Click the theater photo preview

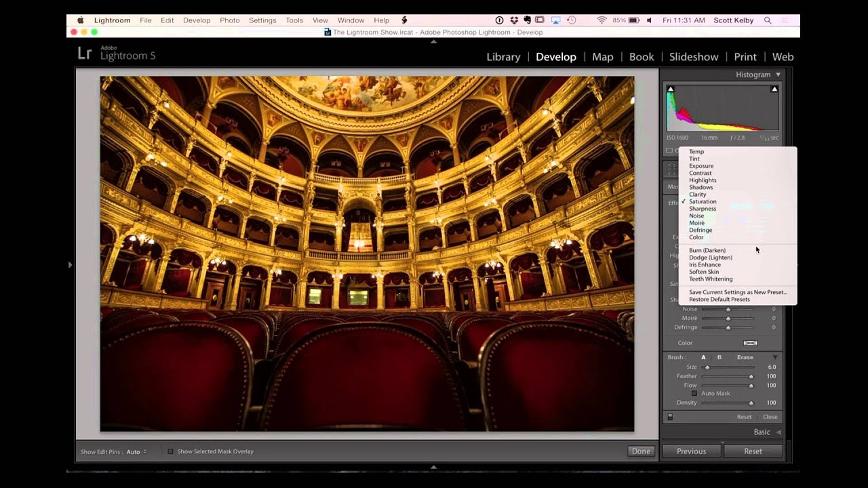pos(367,253)
